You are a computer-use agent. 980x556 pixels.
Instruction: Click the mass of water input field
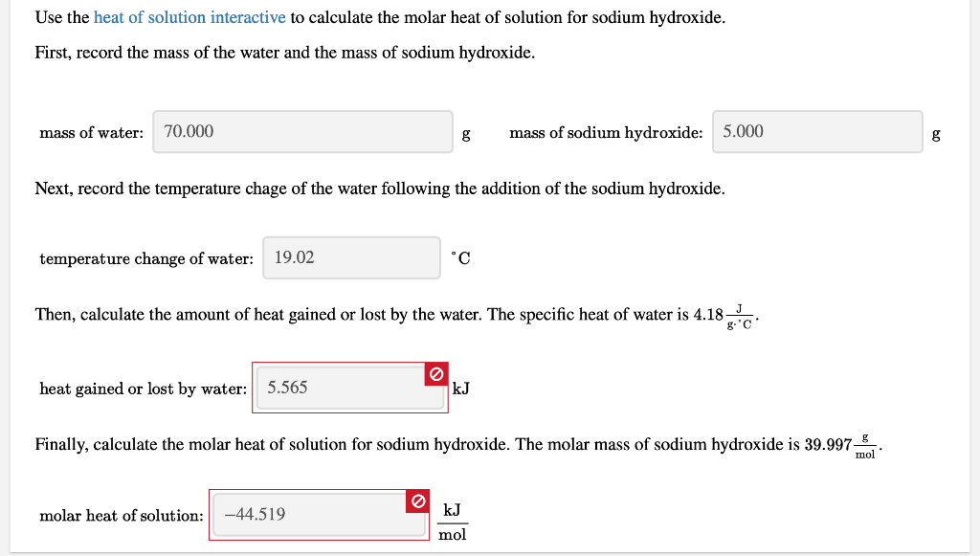(302, 131)
